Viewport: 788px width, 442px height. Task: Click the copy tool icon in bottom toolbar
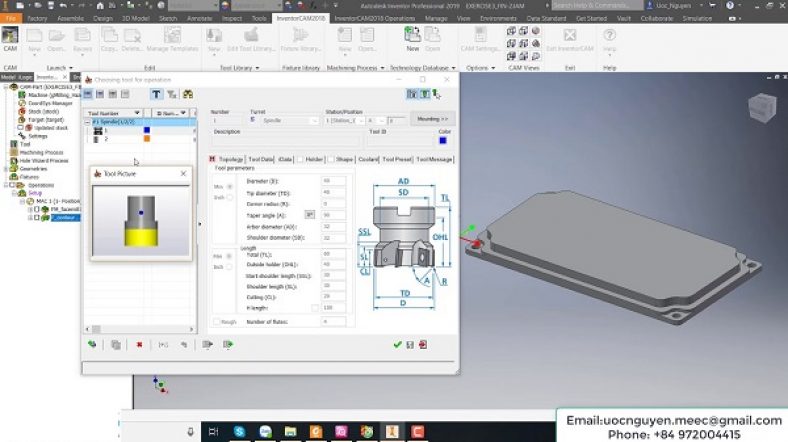click(x=116, y=344)
